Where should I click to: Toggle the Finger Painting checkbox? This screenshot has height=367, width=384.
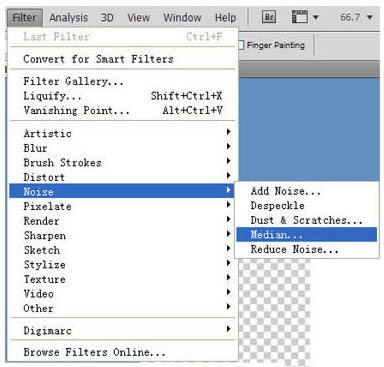pos(241,45)
